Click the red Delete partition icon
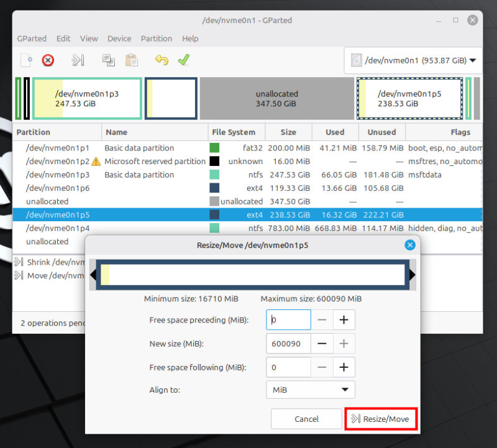Screen dimensions: 497x448 [x=48, y=60]
